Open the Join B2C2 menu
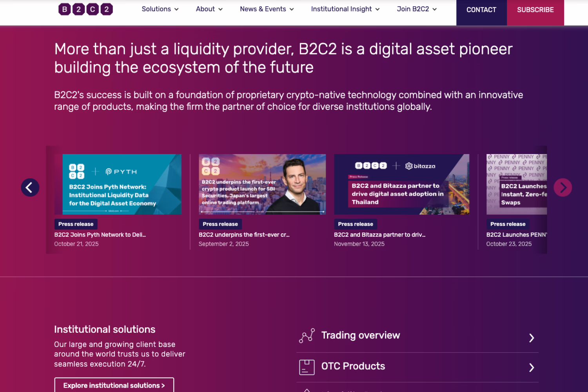The image size is (588, 392). point(416,9)
